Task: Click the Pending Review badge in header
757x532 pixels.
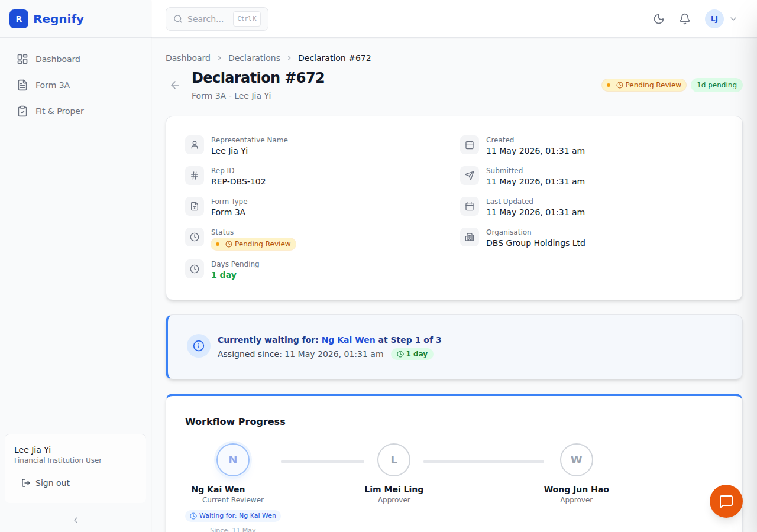Action: pos(644,85)
